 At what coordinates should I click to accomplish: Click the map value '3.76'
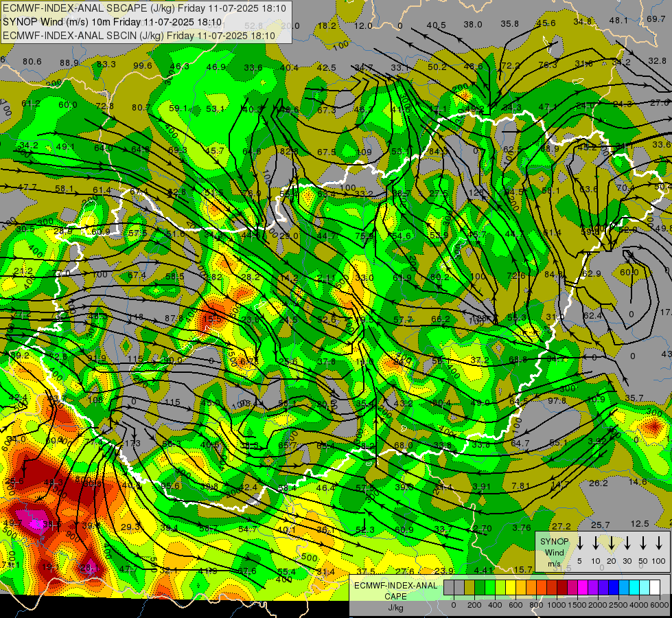(x=522, y=527)
